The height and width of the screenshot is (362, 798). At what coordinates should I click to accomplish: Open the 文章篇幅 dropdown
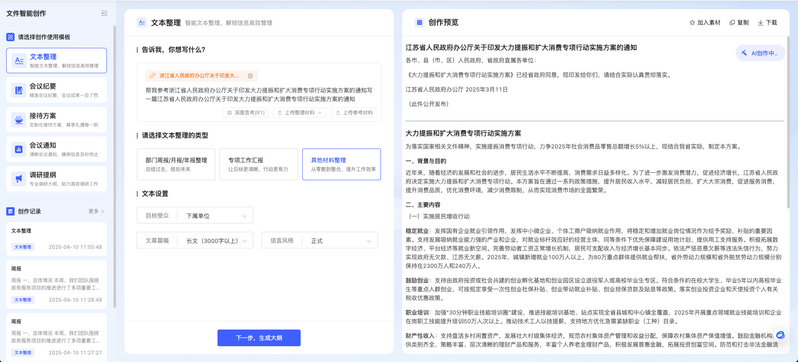(195, 240)
